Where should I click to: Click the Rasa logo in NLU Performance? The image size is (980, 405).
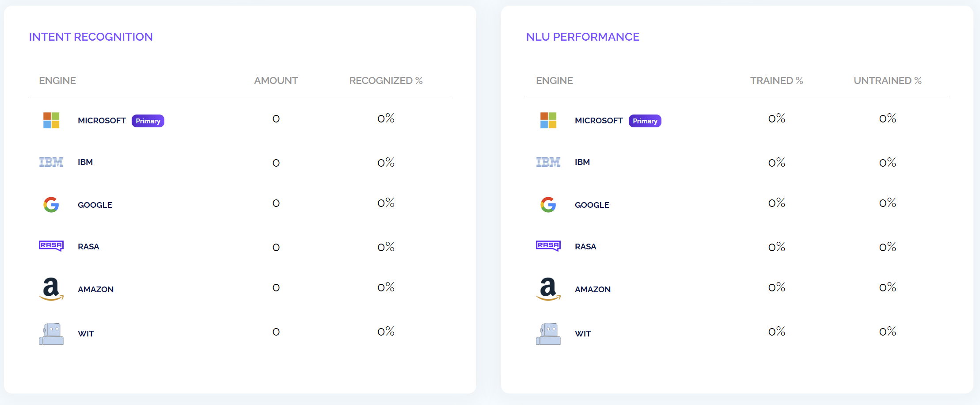point(548,246)
